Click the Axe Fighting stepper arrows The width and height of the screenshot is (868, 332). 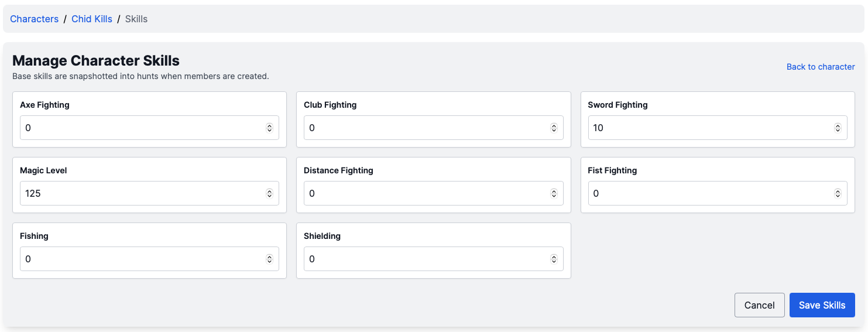[269, 128]
